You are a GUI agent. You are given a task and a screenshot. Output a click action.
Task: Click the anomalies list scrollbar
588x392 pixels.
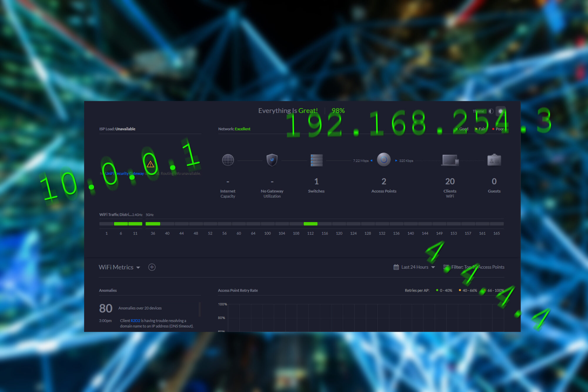(x=200, y=309)
